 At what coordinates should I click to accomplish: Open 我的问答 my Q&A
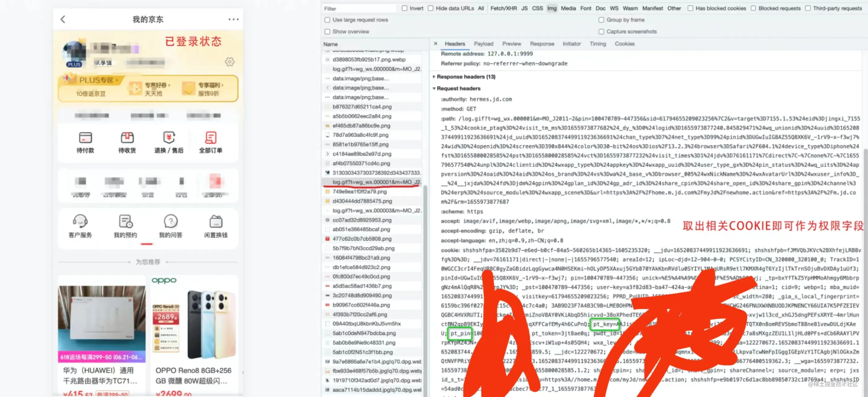[170, 226]
